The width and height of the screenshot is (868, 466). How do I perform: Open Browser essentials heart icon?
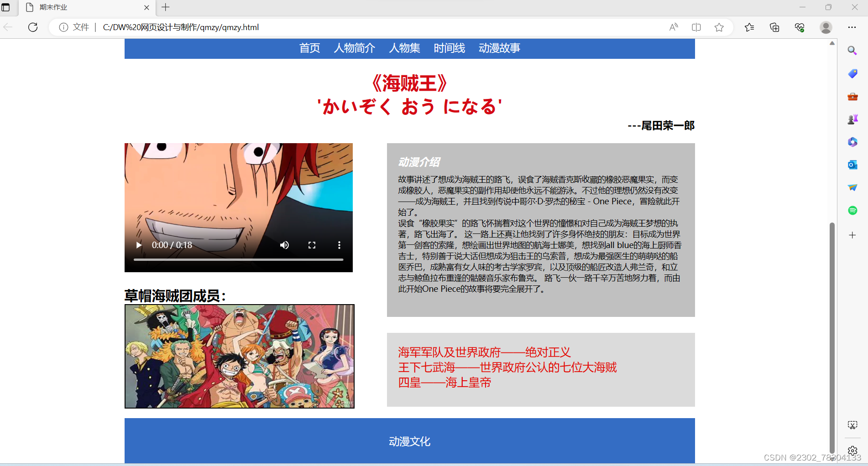(800, 27)
